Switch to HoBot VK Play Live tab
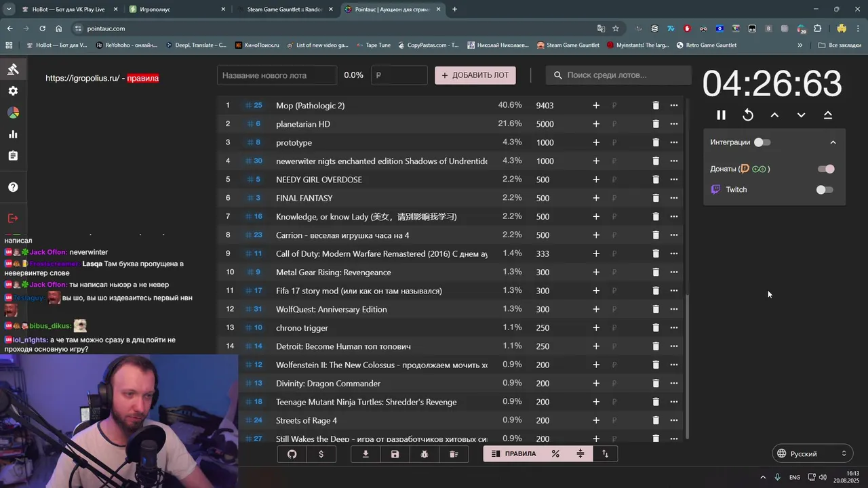 pos(69,9)
